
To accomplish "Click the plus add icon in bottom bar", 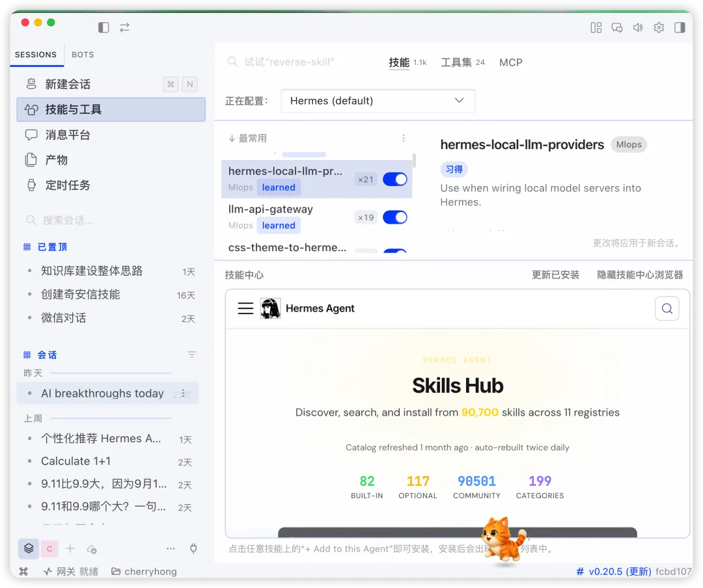I will coord(70,548).
